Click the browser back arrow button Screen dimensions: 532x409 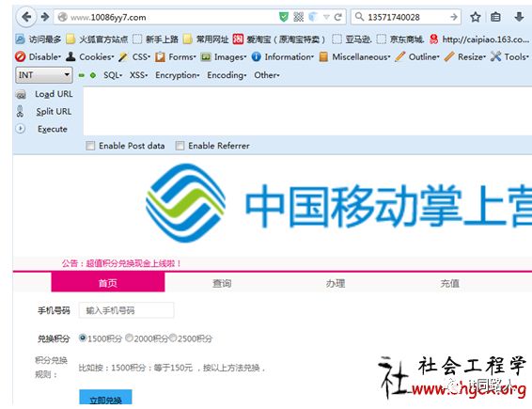[x=26, y=17]
